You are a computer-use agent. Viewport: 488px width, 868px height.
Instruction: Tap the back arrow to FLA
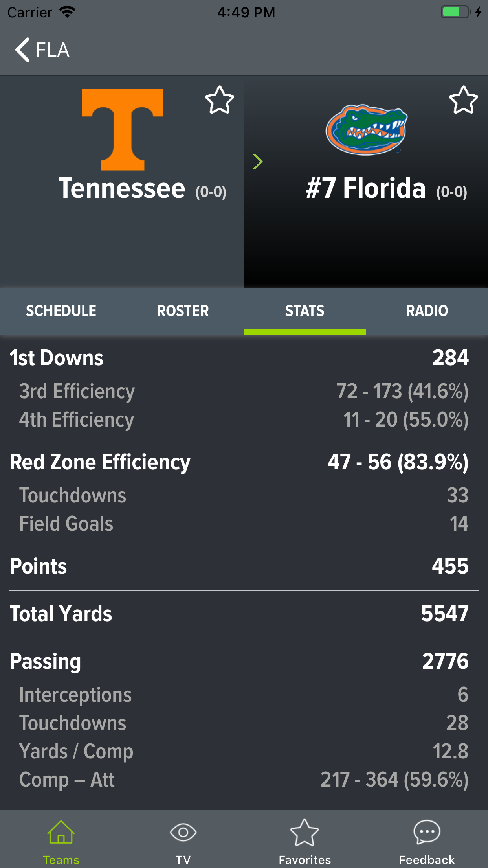pyautogui.click(x=23, y=50)
